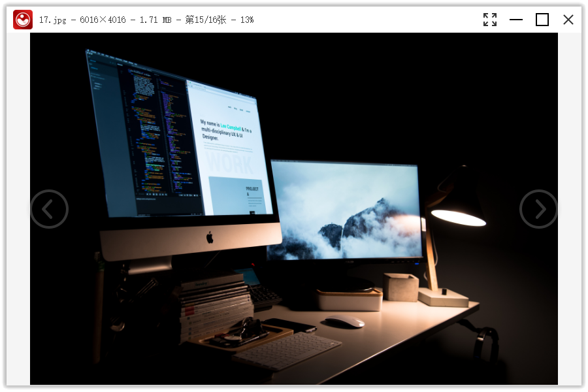The width and height of the screenshot is (588, 392).
Task: Click the red image viewer app logo
Action: click(x=22, y=20)
